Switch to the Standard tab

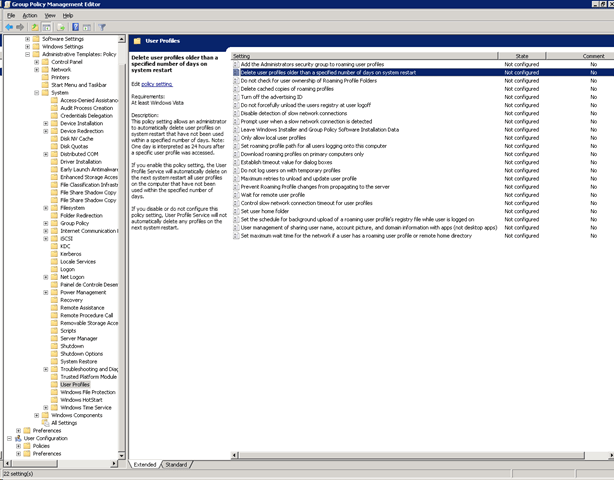click(x=176, y=464)
